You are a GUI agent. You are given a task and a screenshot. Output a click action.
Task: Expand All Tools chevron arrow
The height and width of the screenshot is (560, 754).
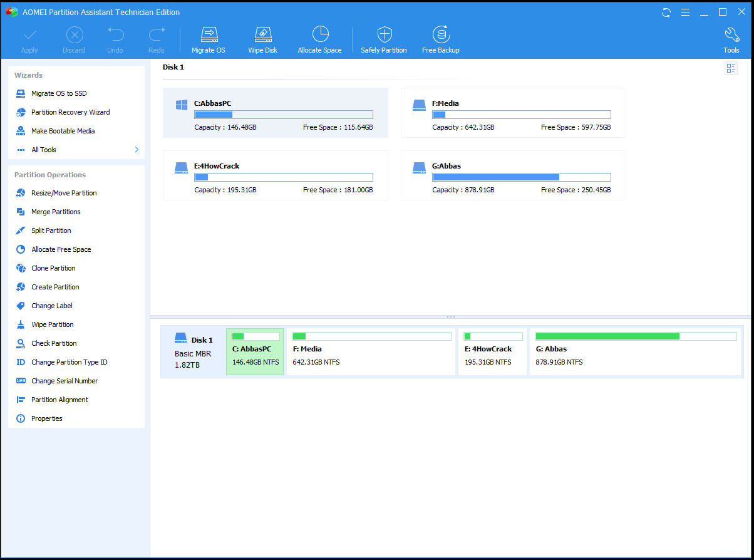(137, 150)
